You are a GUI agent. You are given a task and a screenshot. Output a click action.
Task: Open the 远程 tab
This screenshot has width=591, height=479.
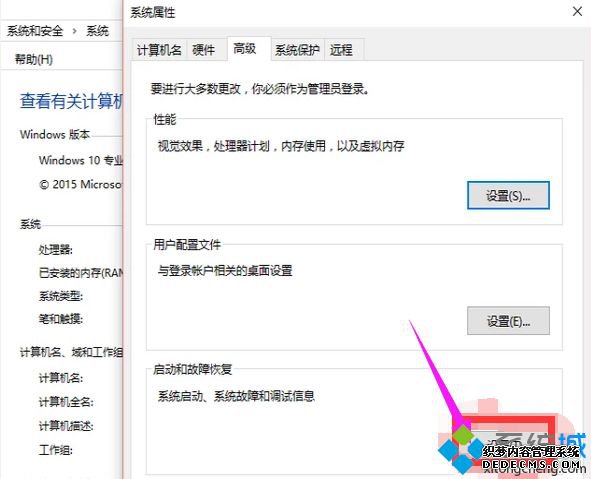tap(341, 50)
